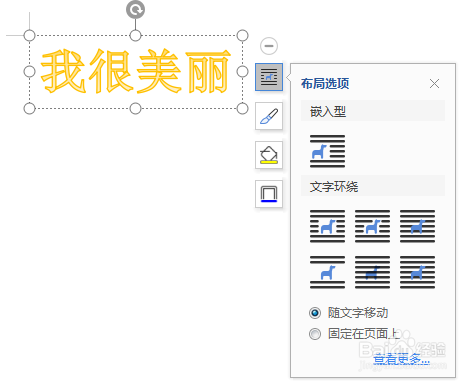Choose the behind text wrapping icon
Image resolution: width=476 pixels, height=383 pixels.
pos(372,272)
